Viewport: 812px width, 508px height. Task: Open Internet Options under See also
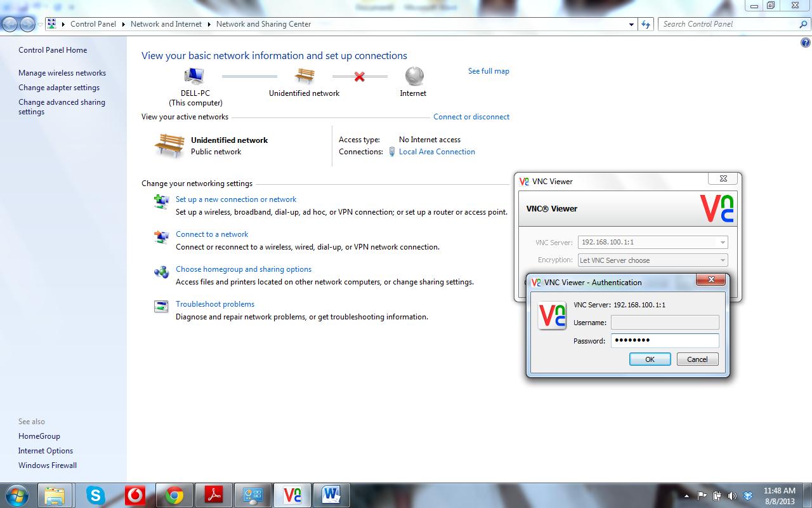(46, 451)
